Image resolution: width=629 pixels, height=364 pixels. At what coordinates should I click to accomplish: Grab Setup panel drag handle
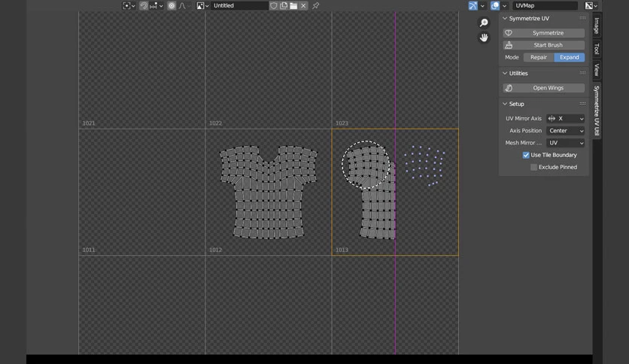pyautogui.click(x=582, y=104)
